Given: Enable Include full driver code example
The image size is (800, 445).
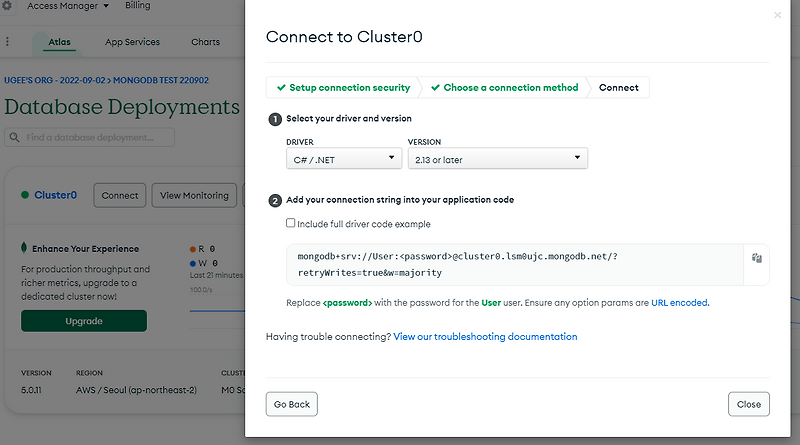Looking at the screenshot, I should 291,223.
